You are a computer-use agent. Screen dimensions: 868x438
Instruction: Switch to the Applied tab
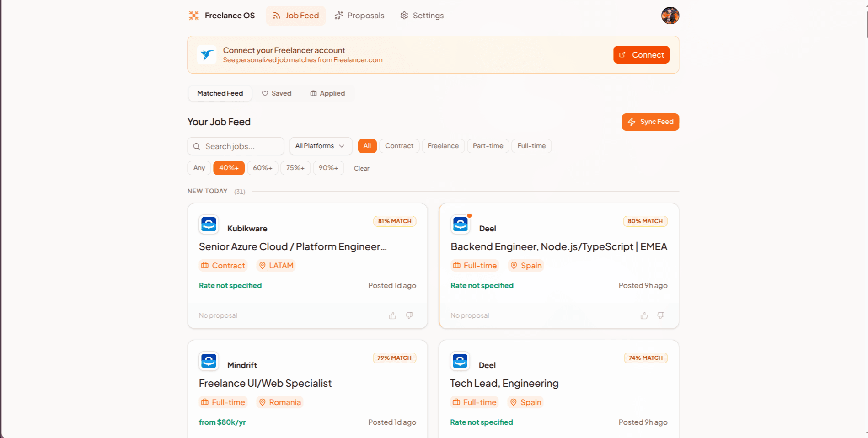click(327, 93)
